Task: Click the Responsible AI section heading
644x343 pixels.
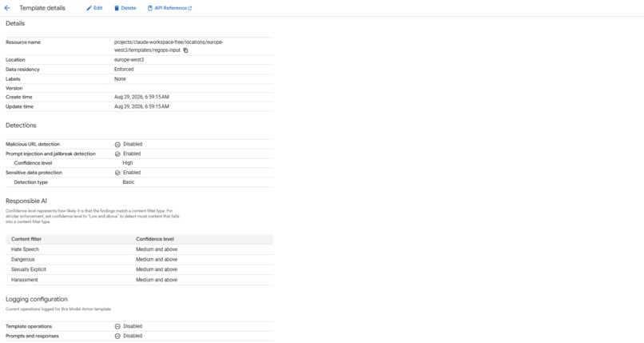Action: click(26, 201)
